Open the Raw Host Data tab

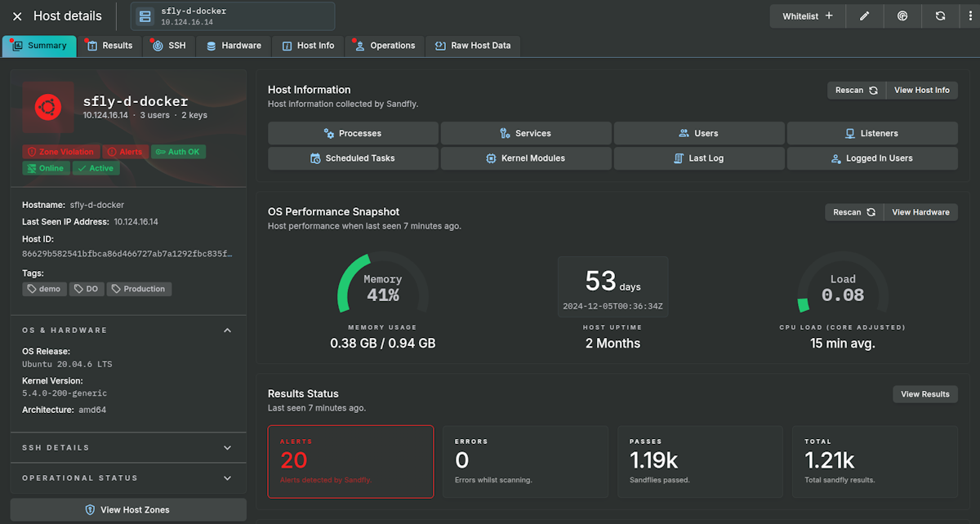pos(473,46)
